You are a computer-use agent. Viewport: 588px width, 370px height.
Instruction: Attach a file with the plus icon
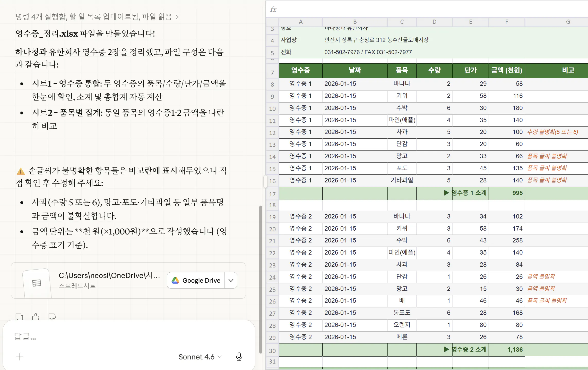pyautogui.click(x=20, y=357)
